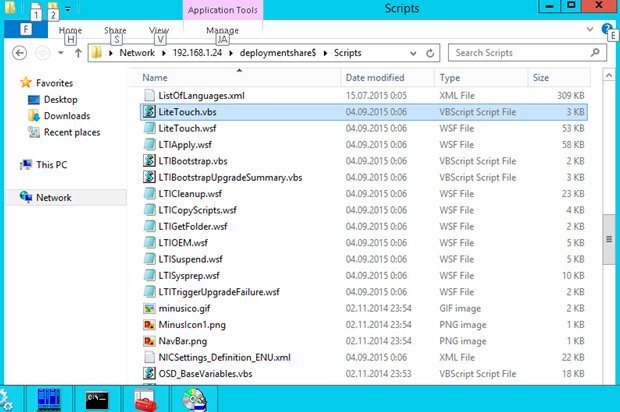Open the Manage ribbon tab
This screenshot has height=412, width=620.
coord(222,30)
